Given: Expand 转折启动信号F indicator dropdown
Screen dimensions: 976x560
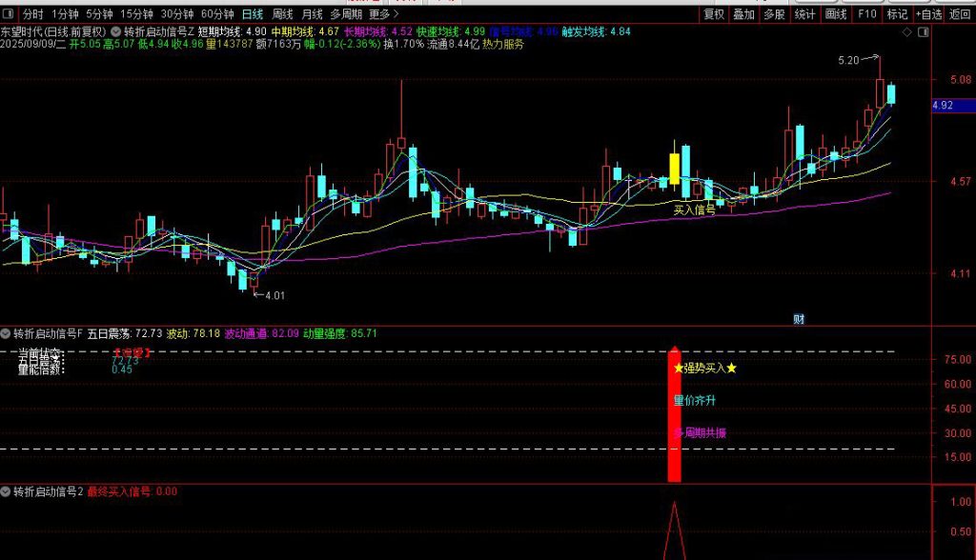Looking at the screenshot, I should pyautogui.click(x=7, y=333).
